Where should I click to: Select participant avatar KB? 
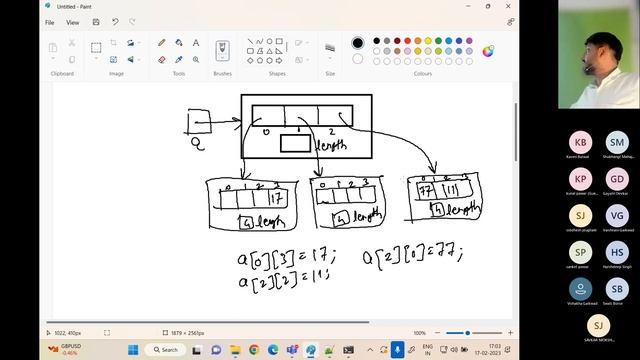coord(580,142)
